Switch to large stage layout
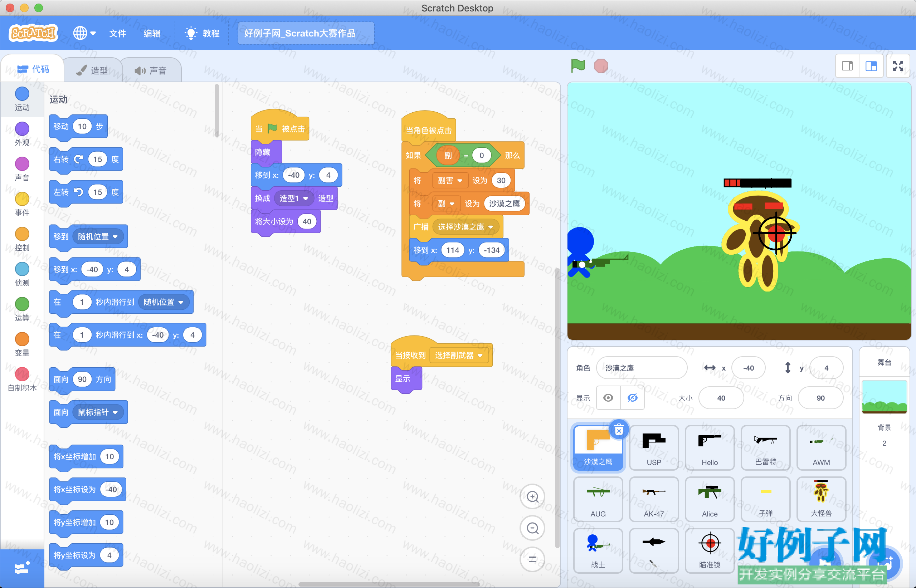 (871, 66)
